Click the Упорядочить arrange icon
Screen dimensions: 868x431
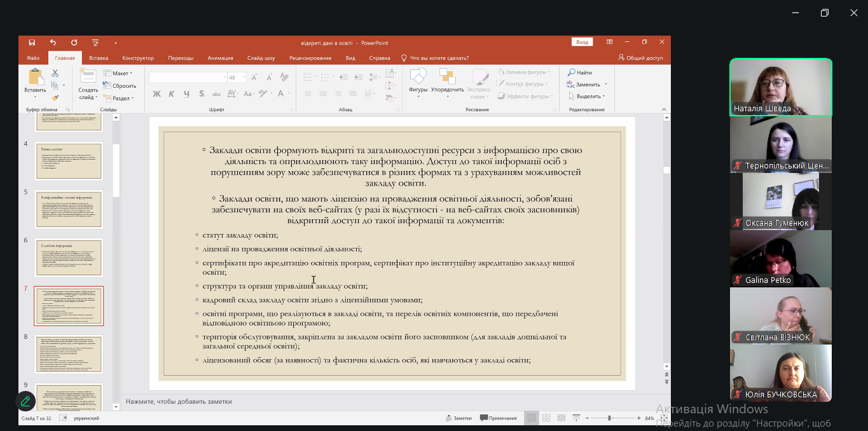[x=447, y=82]
